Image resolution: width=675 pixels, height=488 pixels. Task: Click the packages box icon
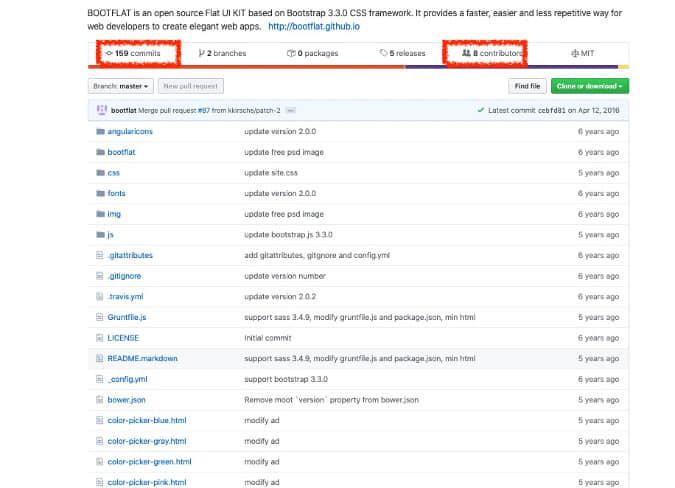(291, 53)
